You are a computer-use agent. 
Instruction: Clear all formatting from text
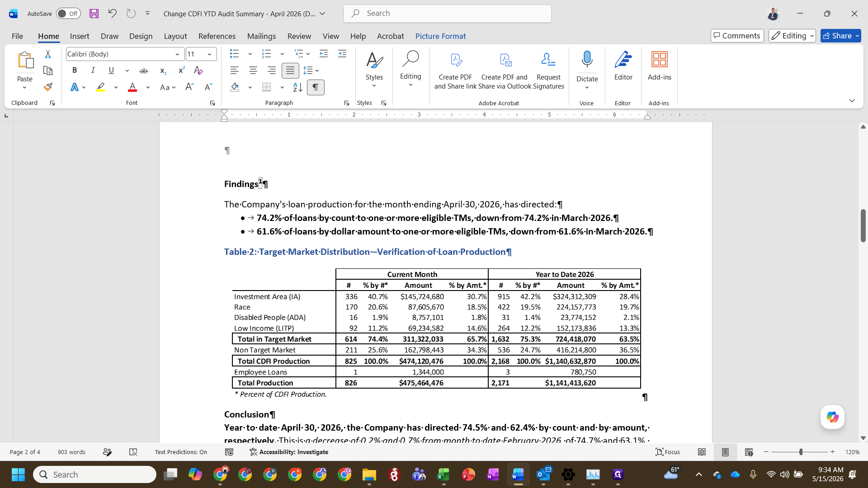[198, 70]
